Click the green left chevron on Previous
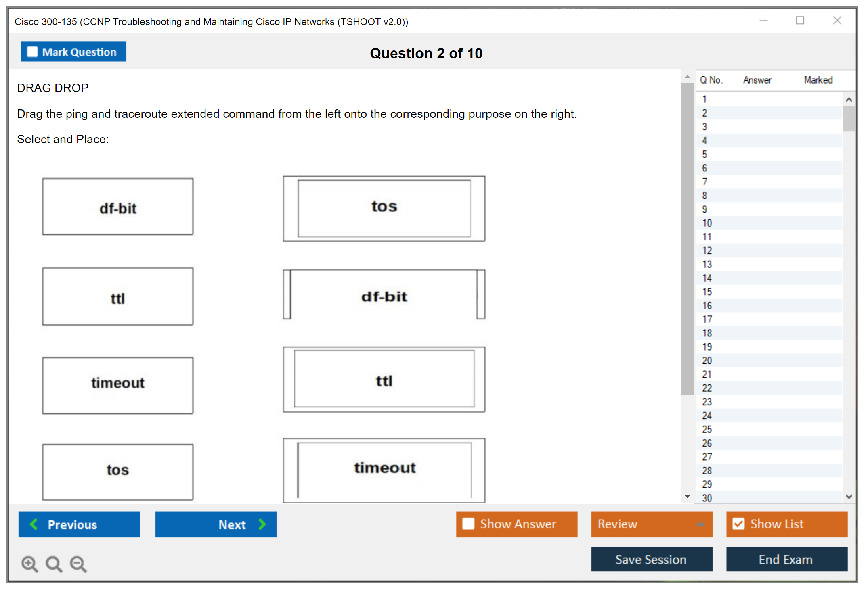The width and height of the screenshot is (868, 593). point(34,524)
